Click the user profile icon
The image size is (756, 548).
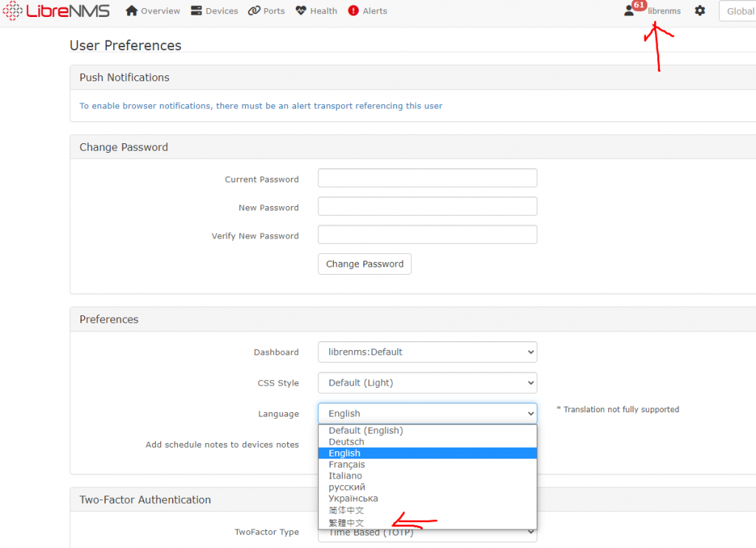(x=629, y=10)
